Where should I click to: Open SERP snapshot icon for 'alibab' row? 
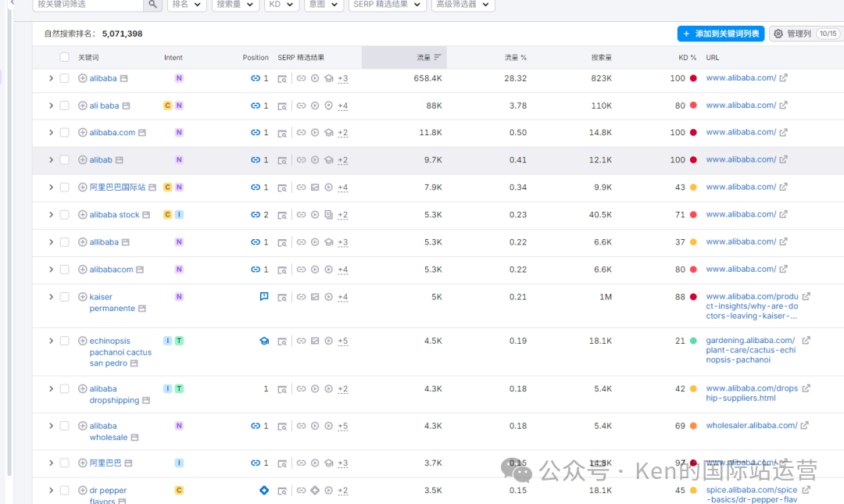point(282,160)
